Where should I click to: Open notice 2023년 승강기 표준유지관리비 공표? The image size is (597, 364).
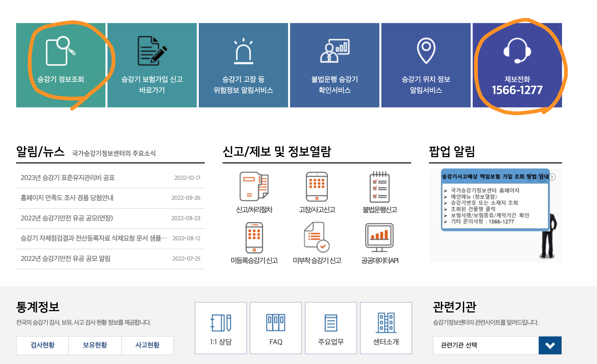(x=67, y=178)
